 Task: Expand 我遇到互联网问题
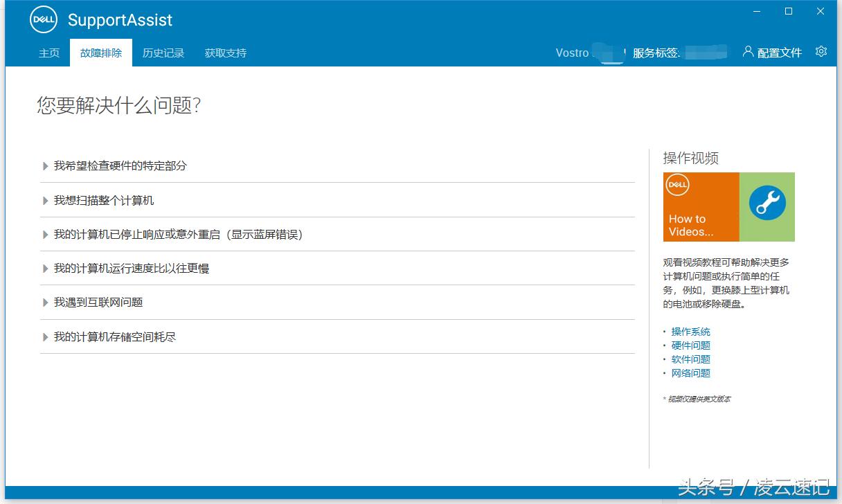[x=97, y=302]
